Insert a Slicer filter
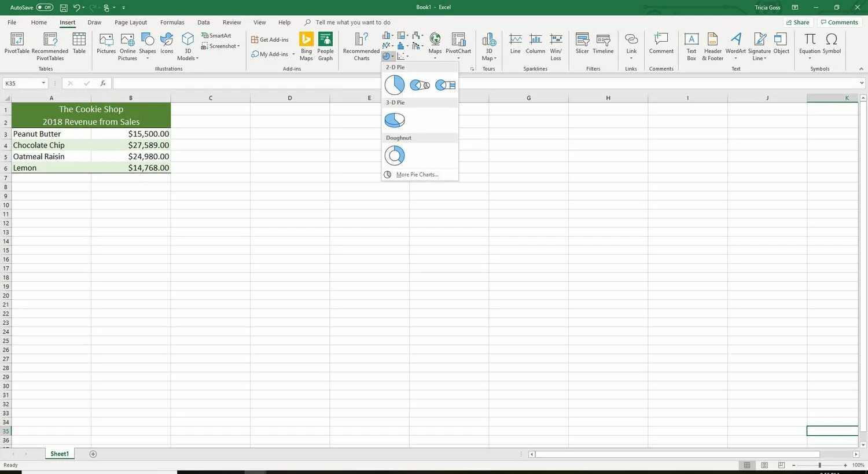The image size is (868, 474). [582, 44]
